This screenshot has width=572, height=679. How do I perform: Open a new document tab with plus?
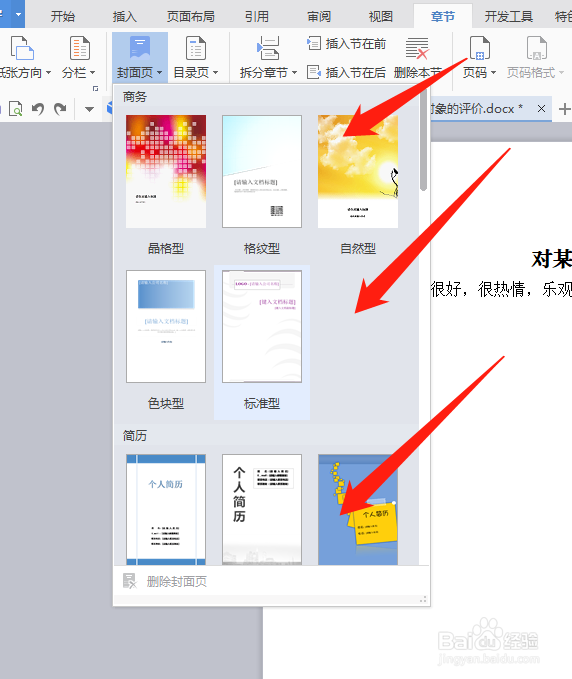(x=564, y=109)
